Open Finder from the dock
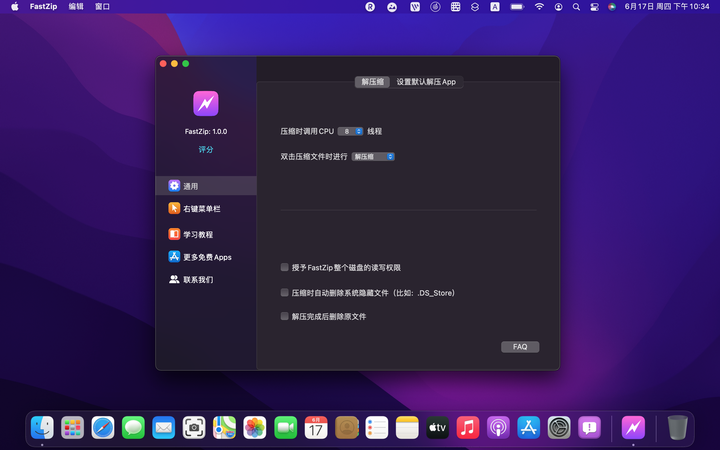Viewport: 720px width, 450px height. click(42, 428)
